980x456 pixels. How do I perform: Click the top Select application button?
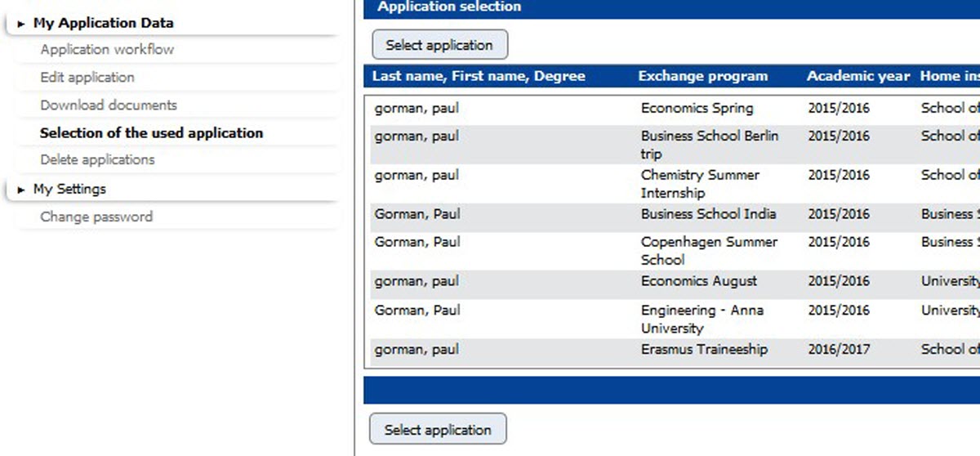[x=439, y=45]
